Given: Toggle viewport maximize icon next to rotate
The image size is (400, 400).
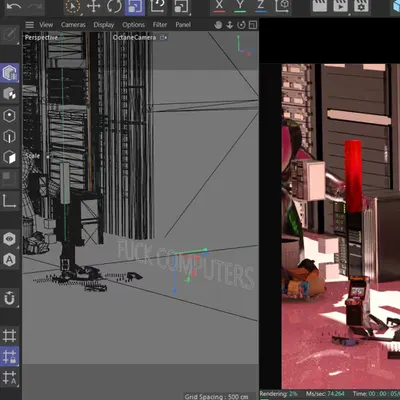Looking at the screenshot, I should tap(253, 25).
